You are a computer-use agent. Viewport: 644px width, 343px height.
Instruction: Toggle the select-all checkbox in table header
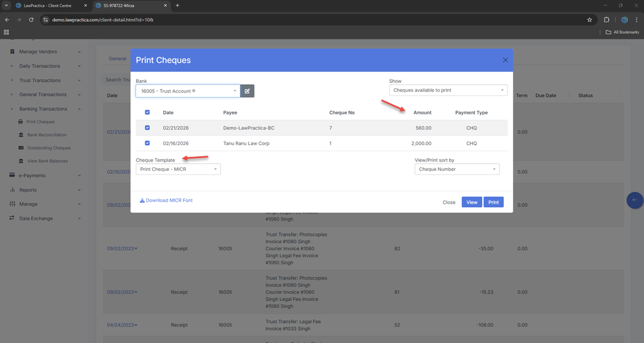pyautogui.click(x=147, y=112)
